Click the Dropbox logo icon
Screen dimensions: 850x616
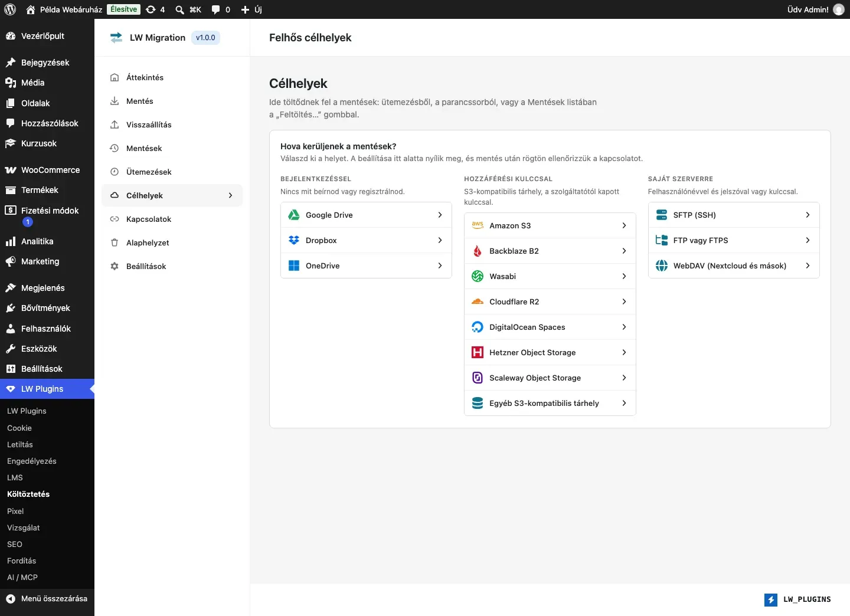pos(294,240)
